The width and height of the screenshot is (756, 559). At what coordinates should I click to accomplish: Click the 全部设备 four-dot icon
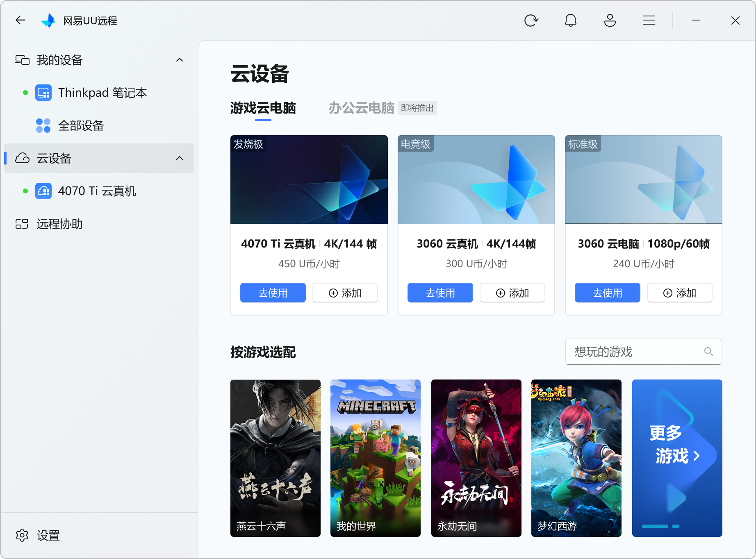(x=43, y=125)
